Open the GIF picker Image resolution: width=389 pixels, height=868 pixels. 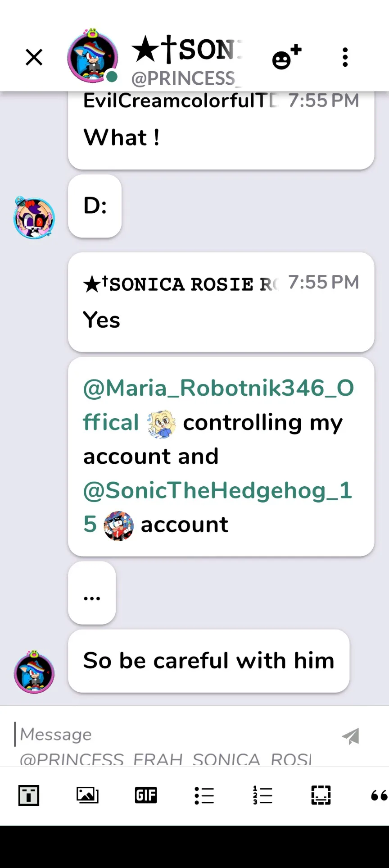pyautogui.click(x=146, y=795)
